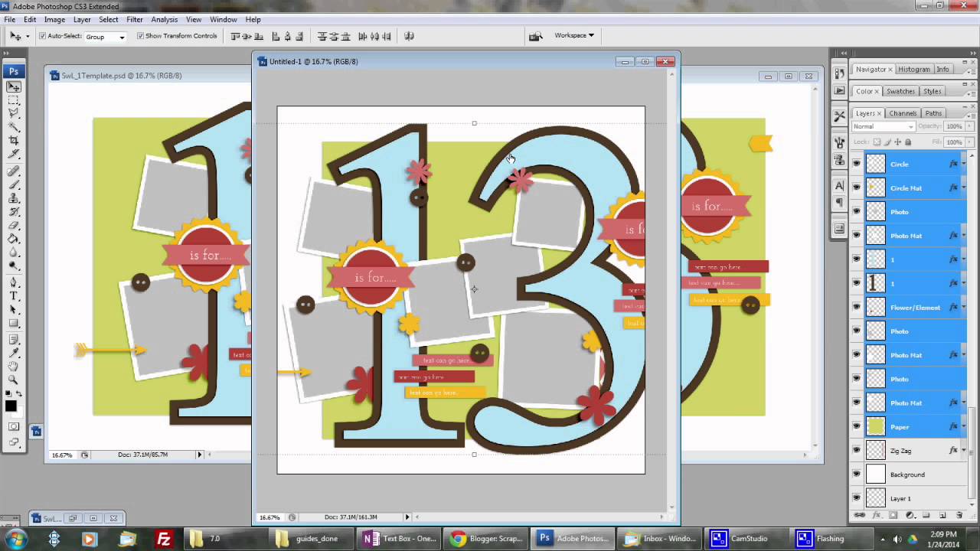This screenshot has width=980, height=551.
Task: Select the Healing Brush tool
Action: (14, 171)
